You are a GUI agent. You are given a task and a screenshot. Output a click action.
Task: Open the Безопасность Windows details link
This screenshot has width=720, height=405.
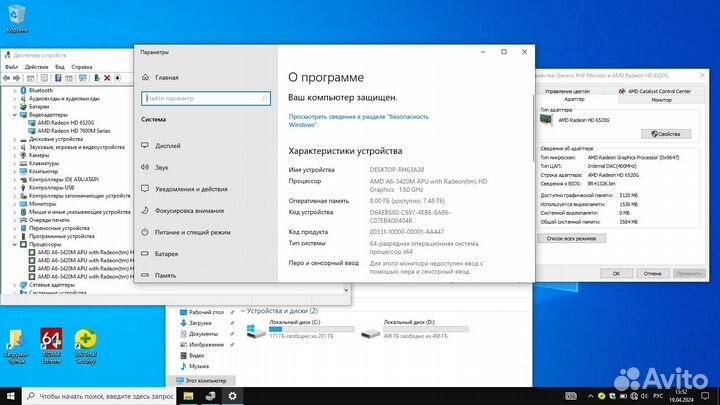coord(344,120)
